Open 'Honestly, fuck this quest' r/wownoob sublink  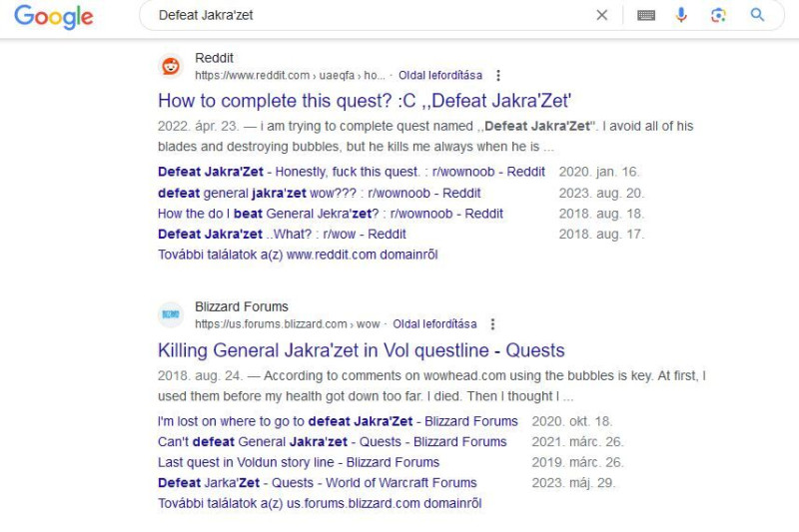click(352, 172)
